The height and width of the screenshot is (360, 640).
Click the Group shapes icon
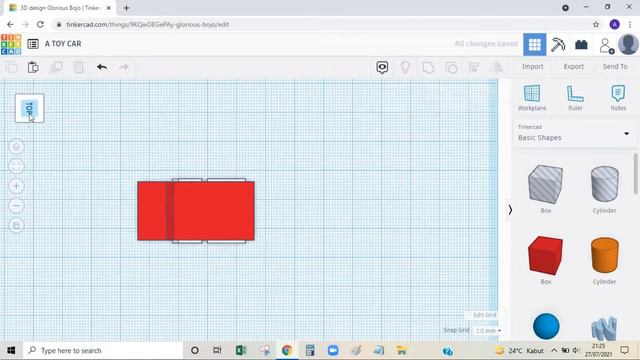click(x=428, y=67)
